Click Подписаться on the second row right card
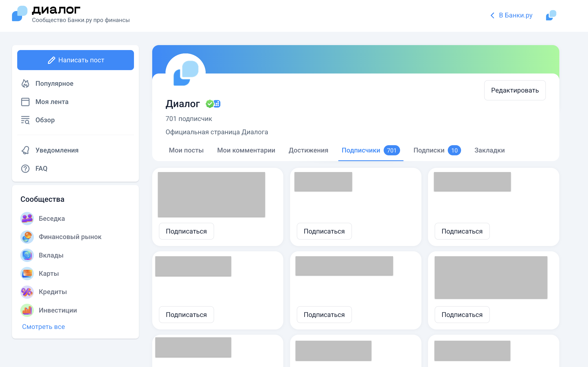588x367 pixels. 462,315
